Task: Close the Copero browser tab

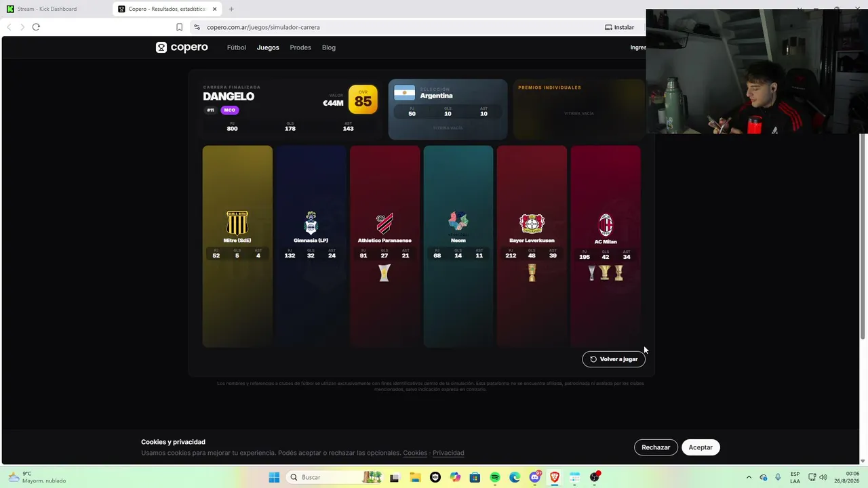Action: point(214,9)
